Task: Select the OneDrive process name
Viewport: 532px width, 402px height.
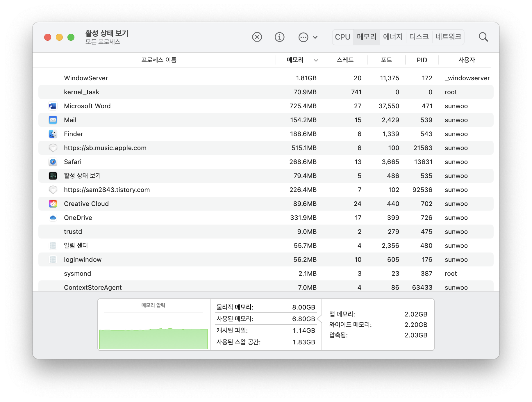Action: tap(78, 218)
